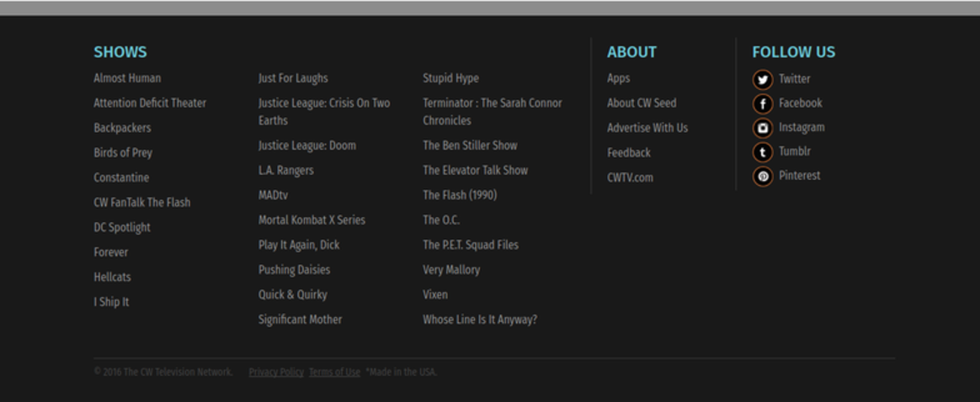980x402 pixels.
Task: Open the Apps link under About
Action: 619,78
